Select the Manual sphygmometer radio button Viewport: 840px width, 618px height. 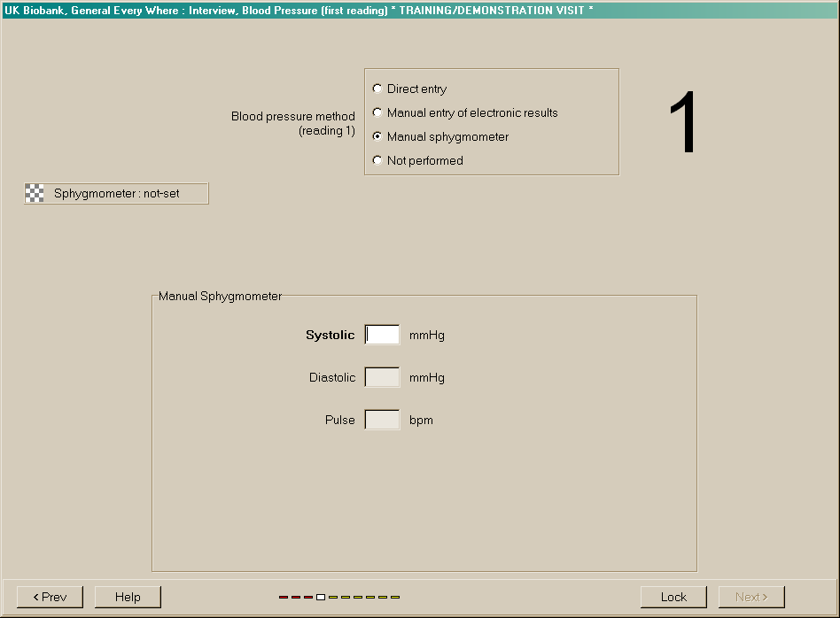point(378,136)
